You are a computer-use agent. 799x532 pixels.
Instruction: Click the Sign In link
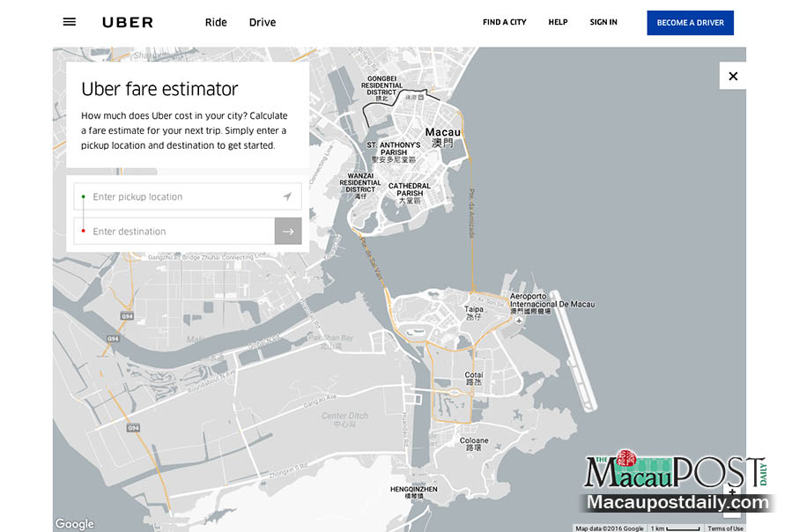point(603,22)
